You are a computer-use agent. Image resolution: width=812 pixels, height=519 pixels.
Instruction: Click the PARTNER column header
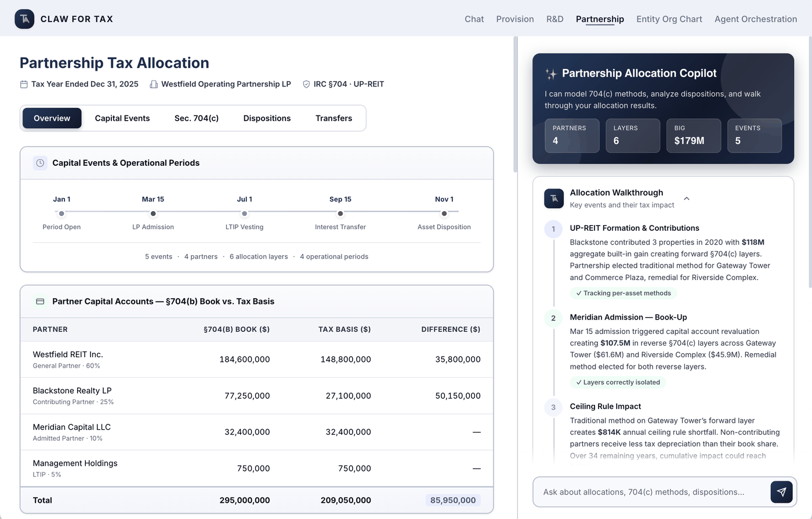50,329
